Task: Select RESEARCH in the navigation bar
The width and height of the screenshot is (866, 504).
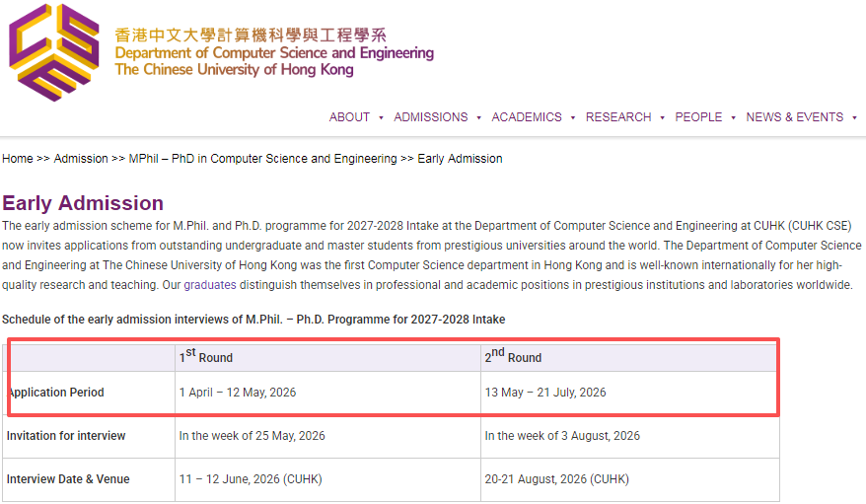Action: pos(618,117)
